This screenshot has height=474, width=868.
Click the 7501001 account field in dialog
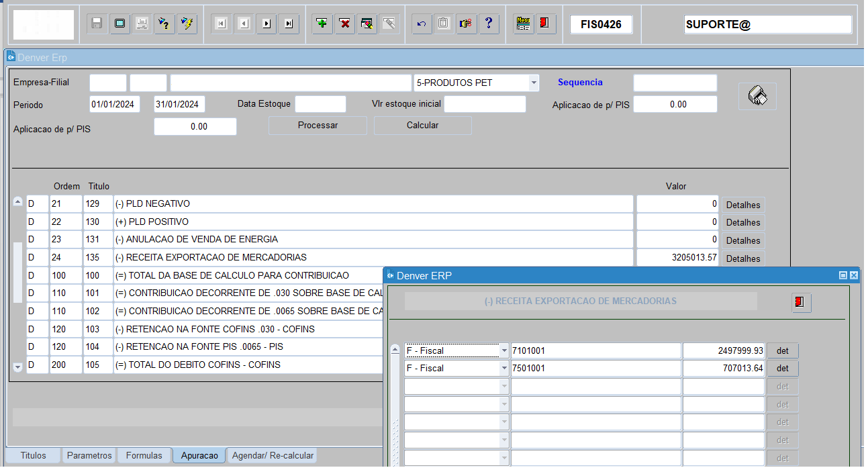click(x=596, y=369)
